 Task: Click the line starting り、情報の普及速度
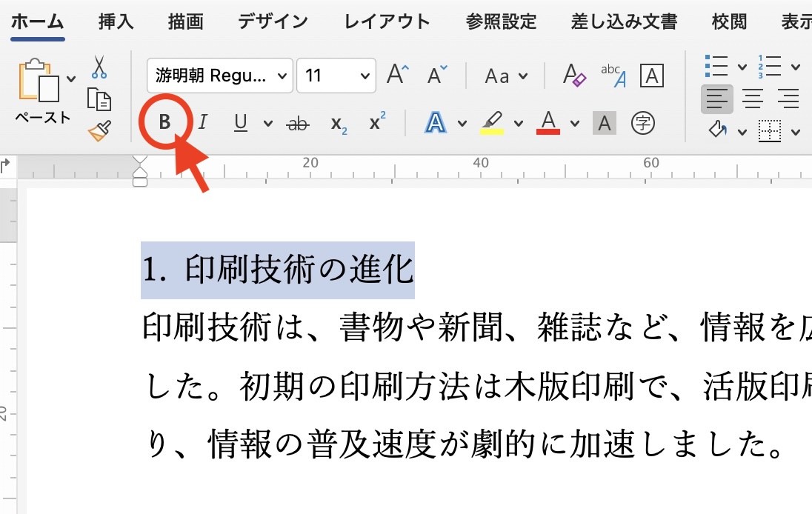pyautogui.click(x=465, y=444)
